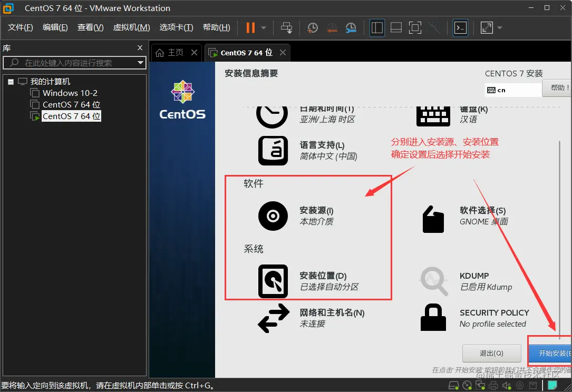Pause the virtual machine with the orange pause icon

[250, 28]
